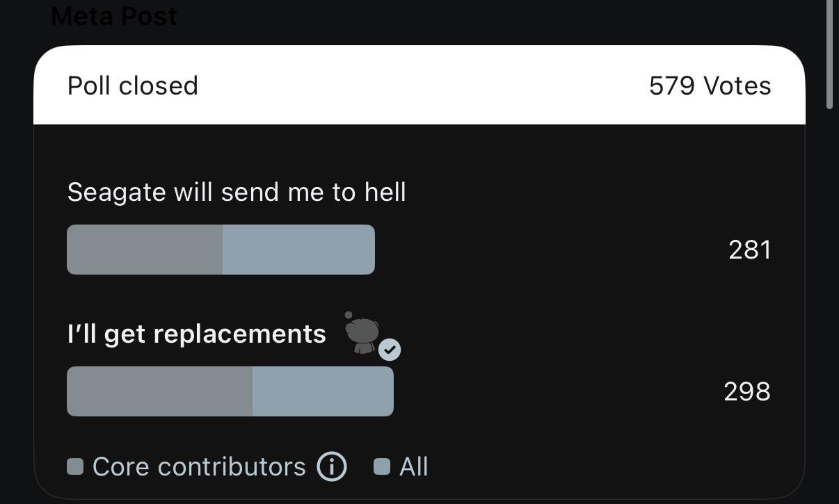Click the "Core contributors" legend label
Screen dimensions: 839x504
(x=199, y=466)
